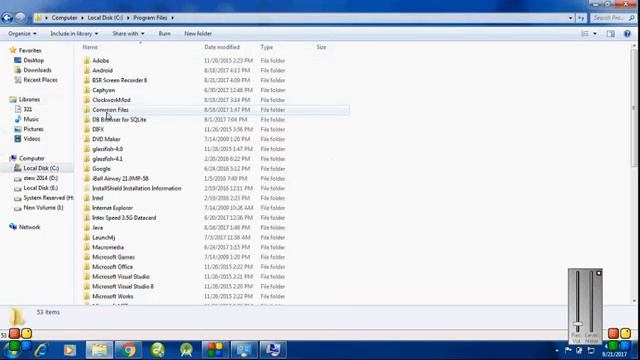The image size is (640, 360).
Task: Click the Burn toolbar button
Action: (x=164, y=33)
